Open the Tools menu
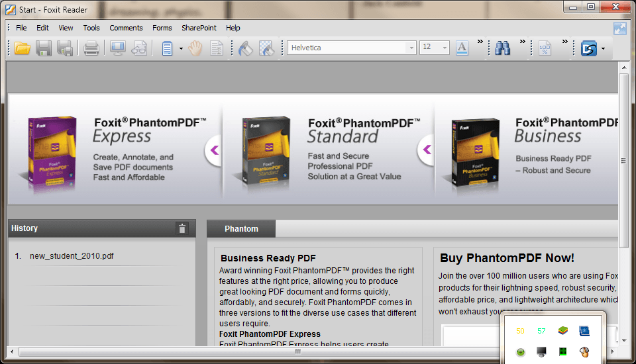The image size is (636, 364). [x=91, y=28]
